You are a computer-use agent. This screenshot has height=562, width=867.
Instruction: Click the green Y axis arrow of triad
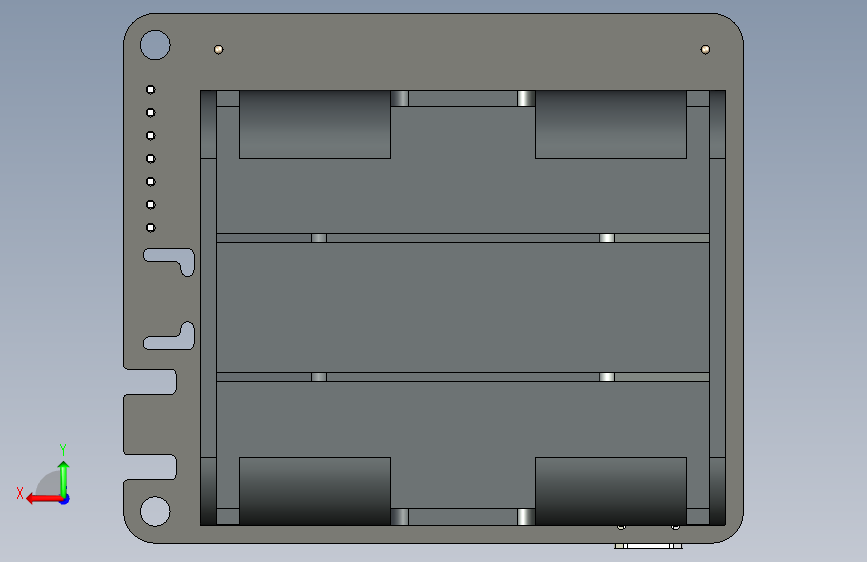pos(64,479)
